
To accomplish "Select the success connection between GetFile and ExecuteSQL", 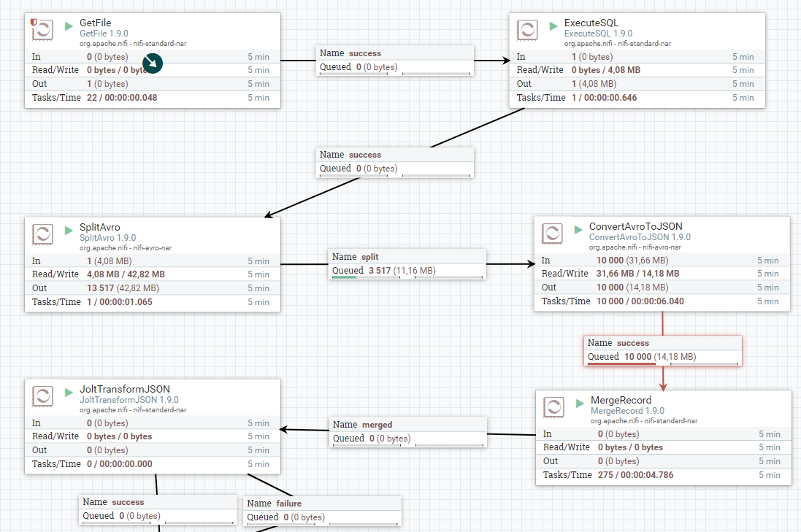I will pos(395,61).
